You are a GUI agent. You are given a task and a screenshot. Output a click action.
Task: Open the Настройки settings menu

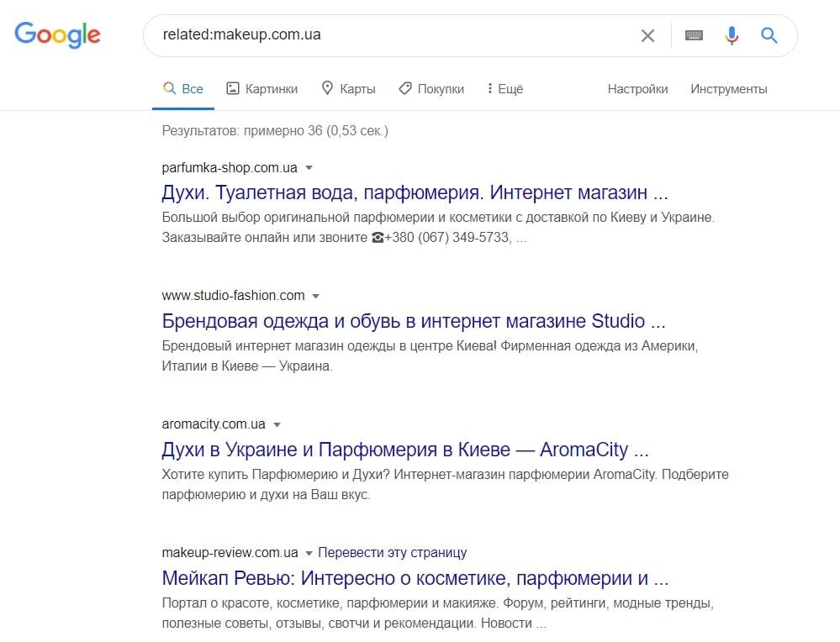637,88
